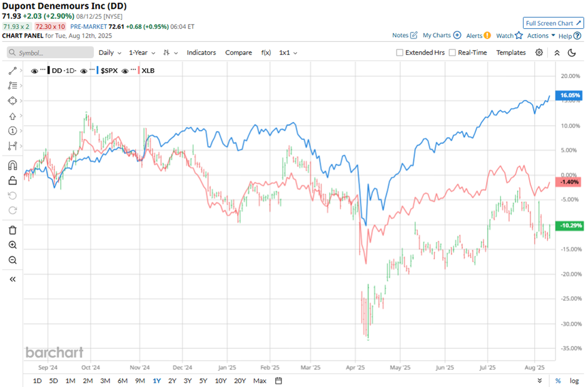This screenshot has height=387, width=588.
Task: Click the -1.40% red price label
Action: pos(569,182)
